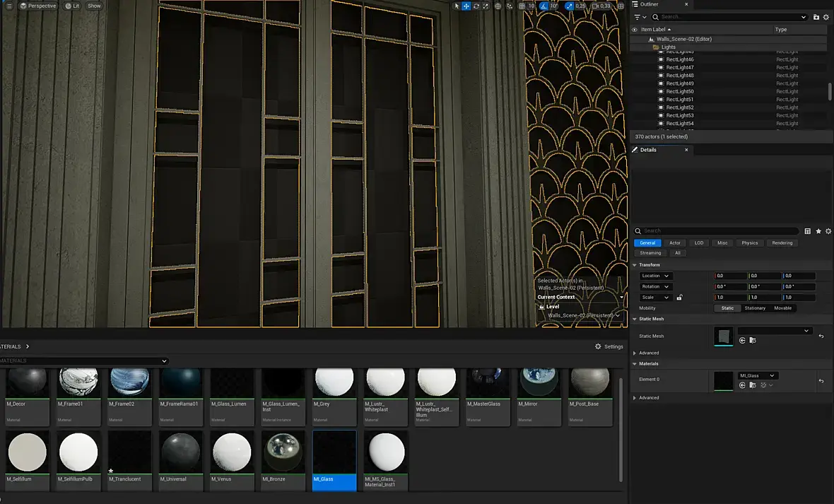Open the Outliner settings gear

tap(826, 17)
